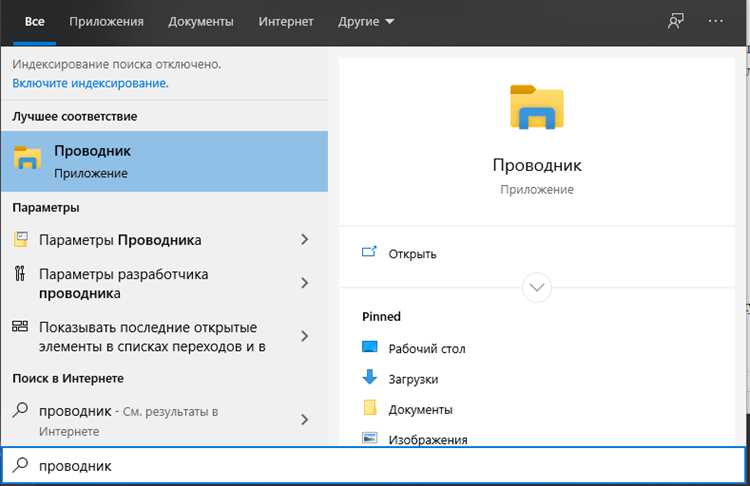Image resolution: width=750 pixels, height=486 pixels.
Task: Expand the Параметры Проводника result arrow
Action: [304, 240]
